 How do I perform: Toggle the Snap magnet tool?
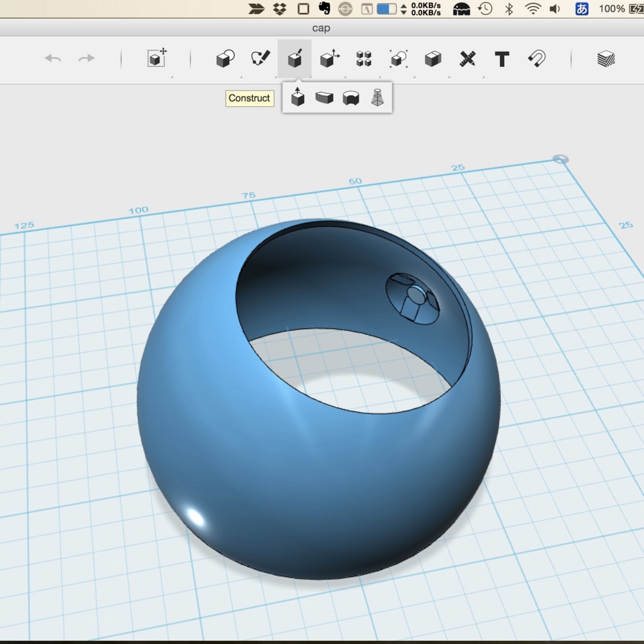point(537,59)
